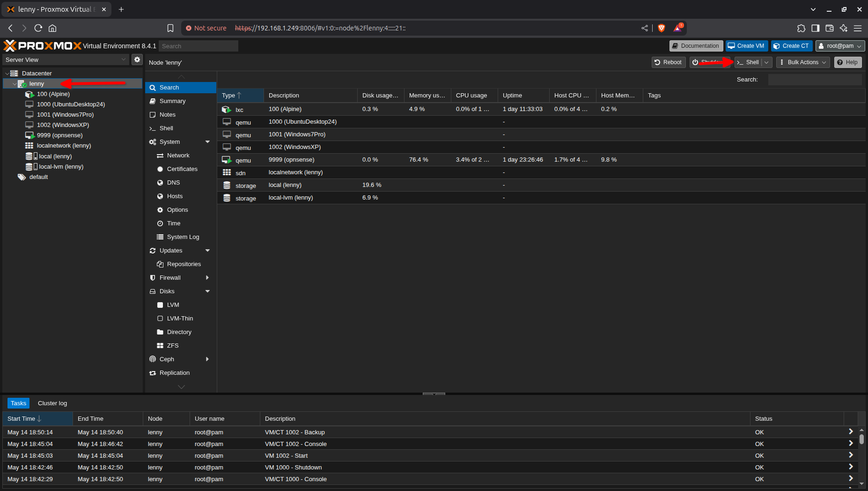Select 1002 (WindowsXP) VM in tree
The width and height of the screenshot is (868, 491).
click(63, 125)
